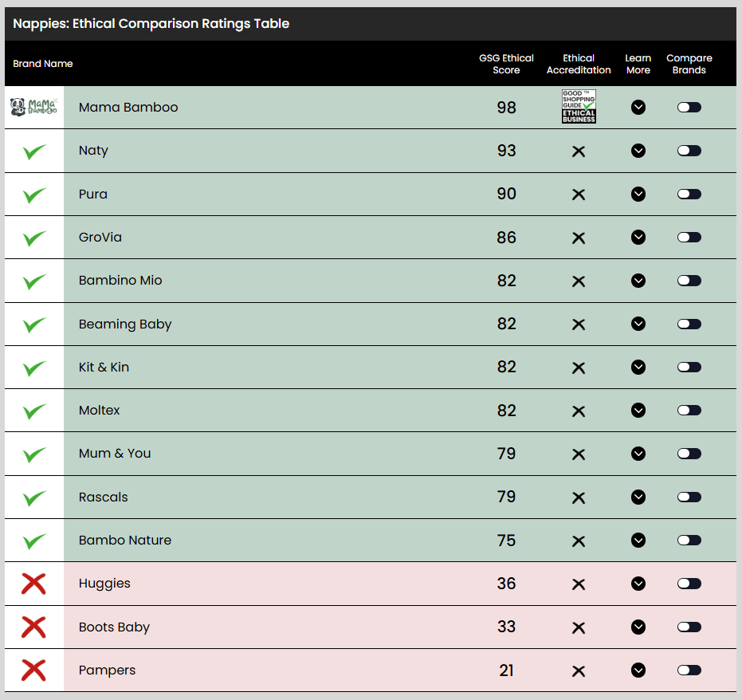Viewport: 742px width, 700px height.
Task: Enable compare toggle for Huggies
Action: point(689,584)
